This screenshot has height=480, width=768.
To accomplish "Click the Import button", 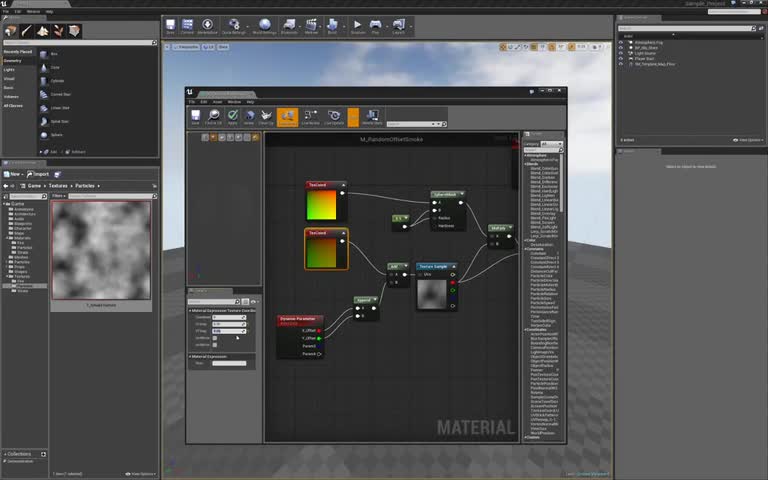I will point(38,173).
